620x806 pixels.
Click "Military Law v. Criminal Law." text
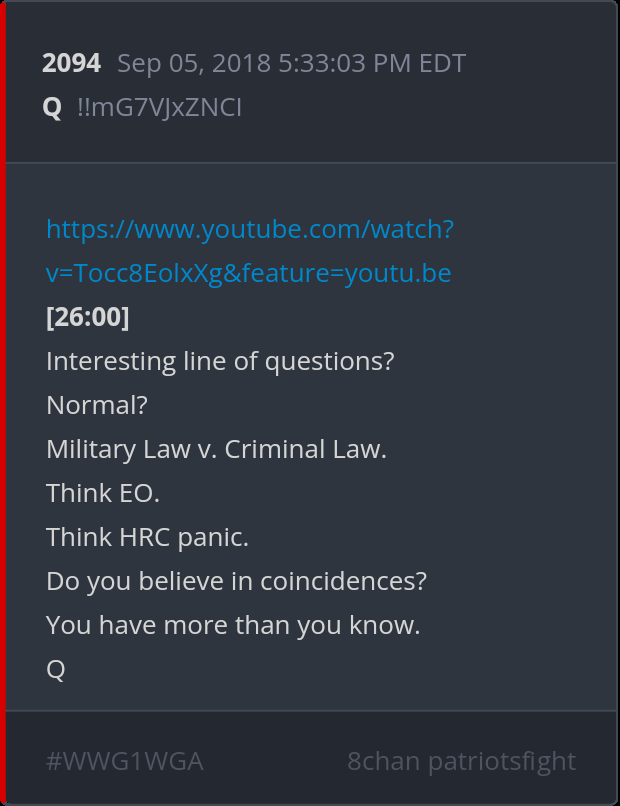216,449
